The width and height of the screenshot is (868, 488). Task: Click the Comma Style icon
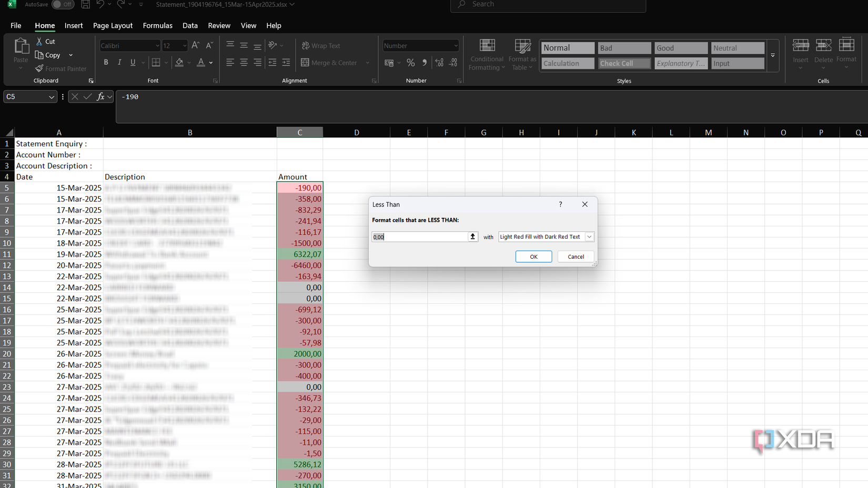pyautogui.click(x=424, y=62)
